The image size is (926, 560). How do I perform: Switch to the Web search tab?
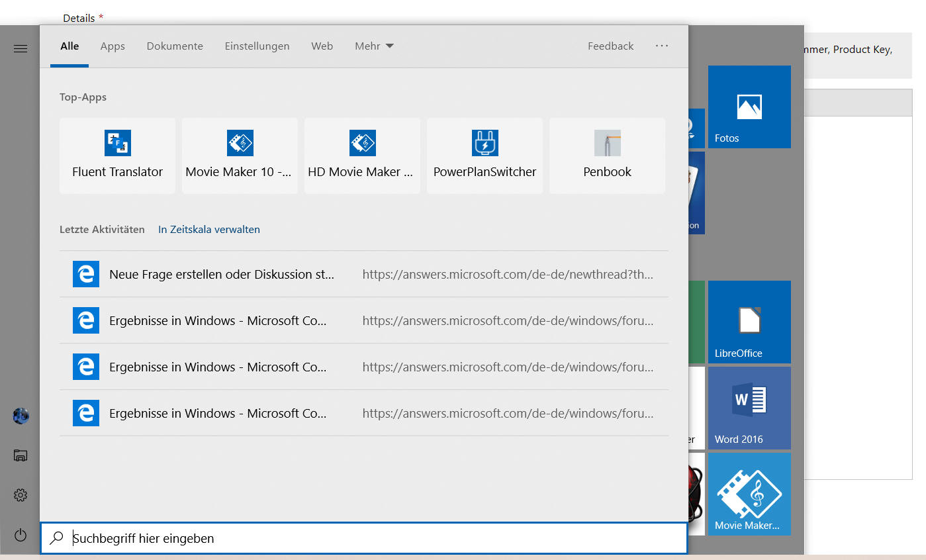(322, 46)
